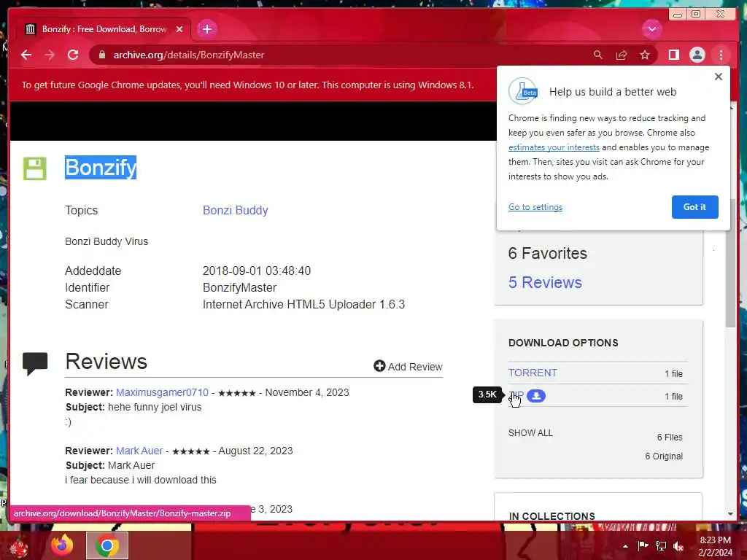Open the Go to settings link
Viewport: 747px width, 560px height.
[x=535, y=206]
